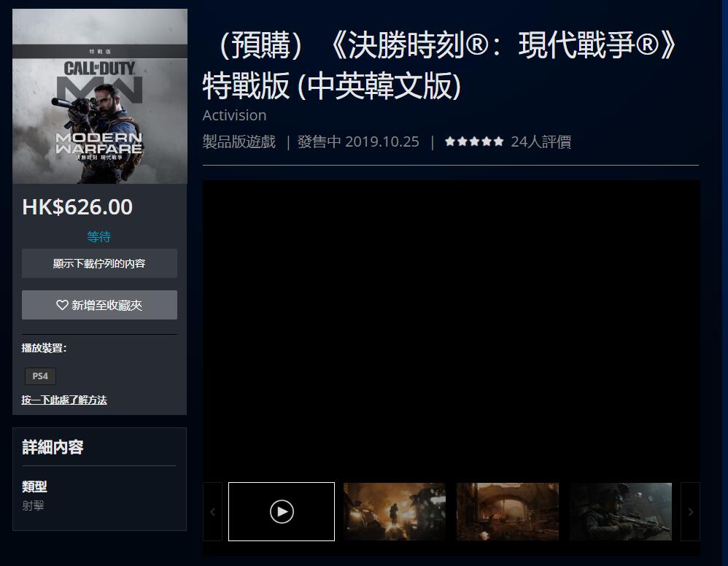
Task: Click the 詳細內容 section heading
Action: click(x=53, y=447)
